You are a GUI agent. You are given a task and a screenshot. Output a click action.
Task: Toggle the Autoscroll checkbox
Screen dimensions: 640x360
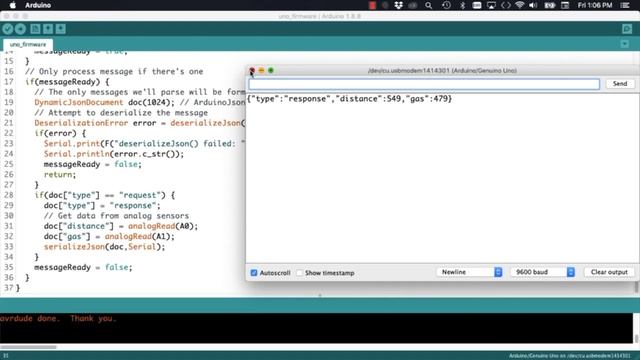(254, 273)
